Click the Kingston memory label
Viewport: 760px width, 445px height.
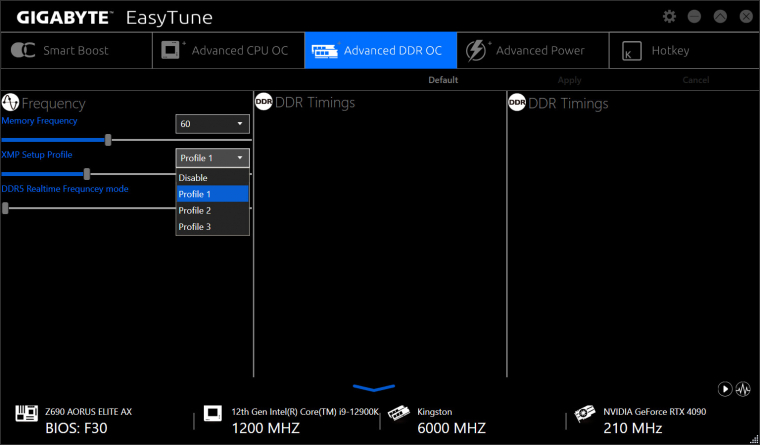click(435, 412)
